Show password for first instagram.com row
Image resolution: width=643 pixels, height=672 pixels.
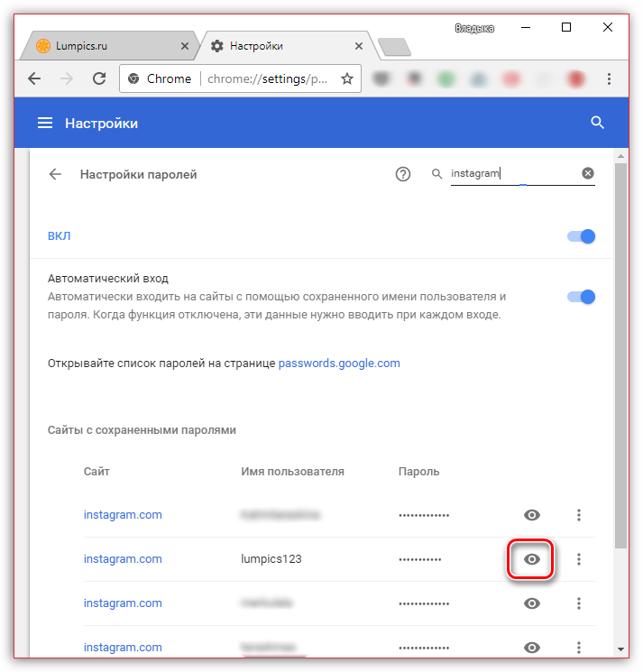(x=531, y=515)
